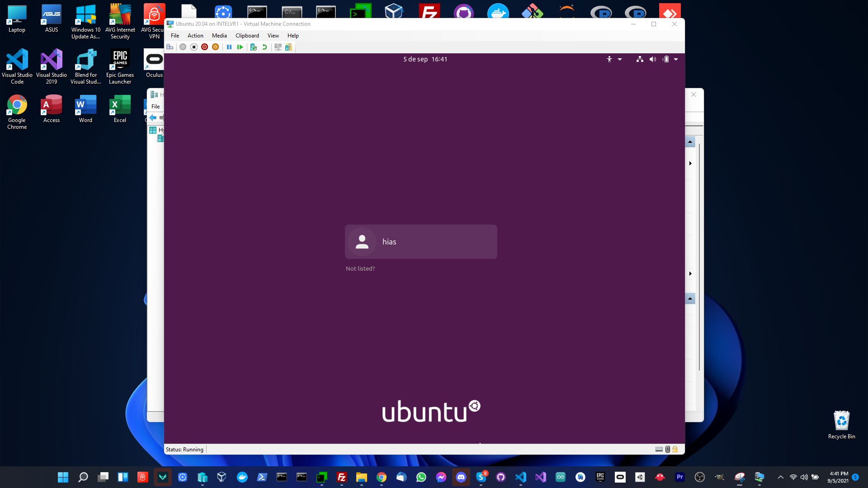This screenshot has height=488, width=868.
Task: Open WhatsApp from the taskbar
Action: (x=421, y=477)
